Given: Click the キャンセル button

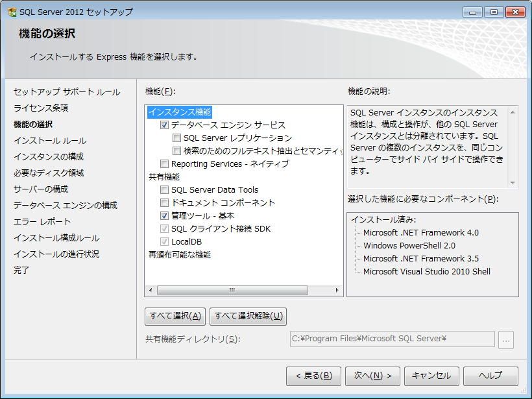Looking at the screenshot, I should point(431,376).
